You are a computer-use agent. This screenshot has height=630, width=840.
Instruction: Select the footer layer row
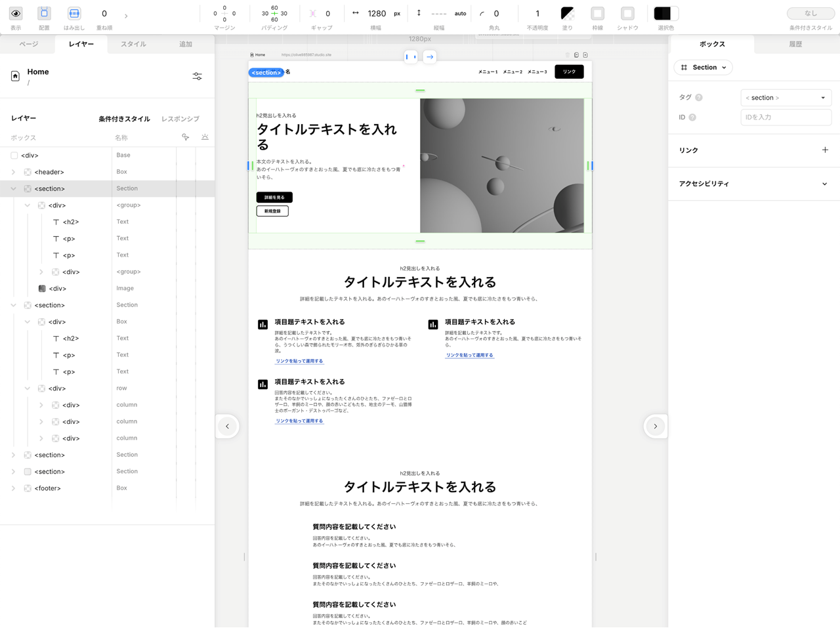click(x=107, y=488)
